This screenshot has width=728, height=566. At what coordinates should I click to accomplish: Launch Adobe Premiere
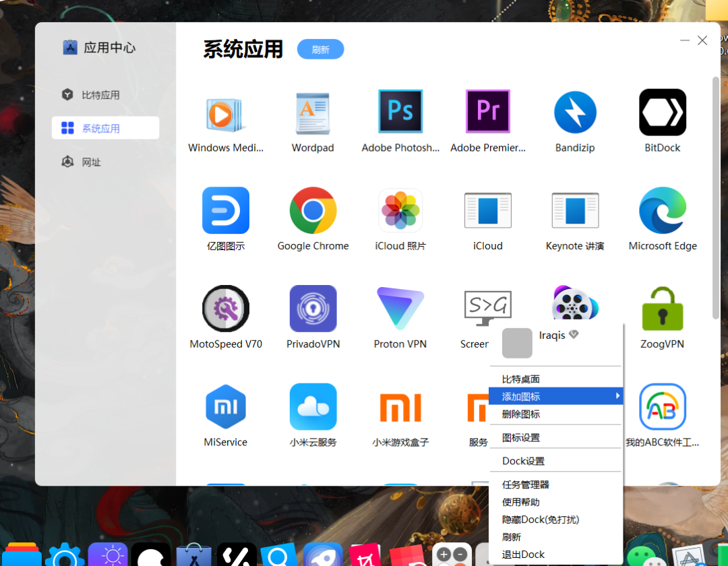(x=487, y=111)
